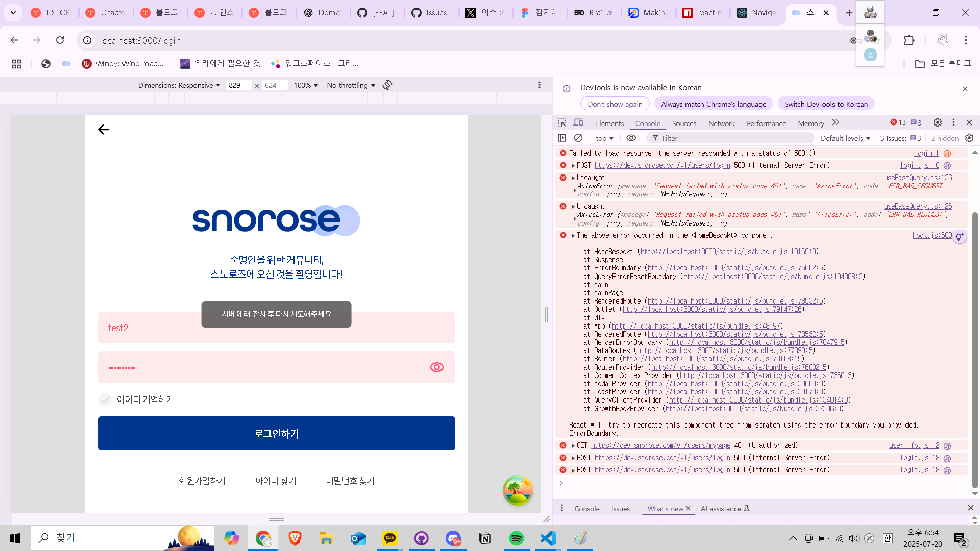Switch to the Network tab
Viewport: 980px width, 551px height.
coord(721,123)
